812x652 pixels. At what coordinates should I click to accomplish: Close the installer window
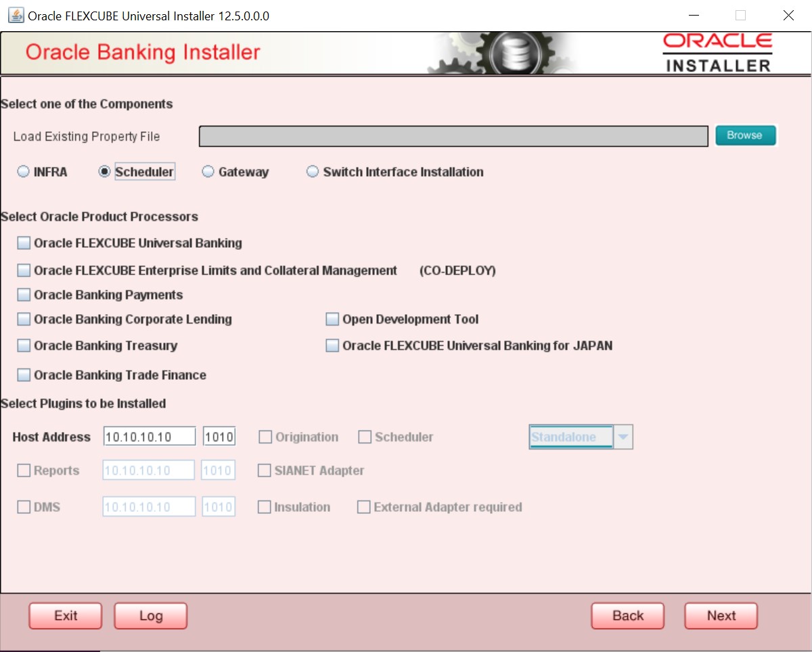click(x=788, y=15)
